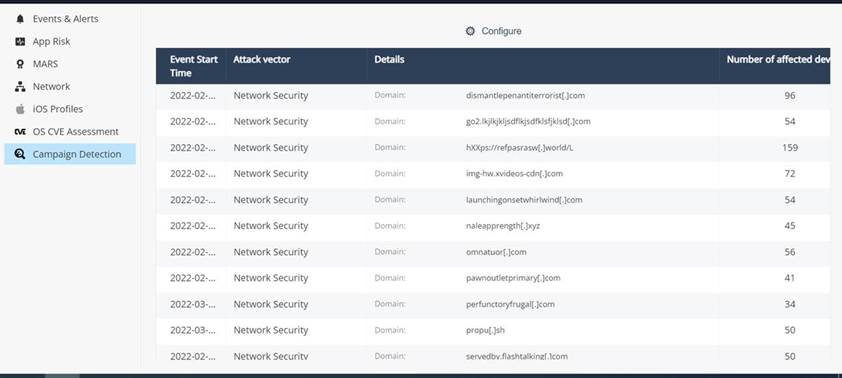Screen dimensions: 842x378
Task: Select domain dismantlepenantiterrorist[.]com
Action: tap(526, 96)
